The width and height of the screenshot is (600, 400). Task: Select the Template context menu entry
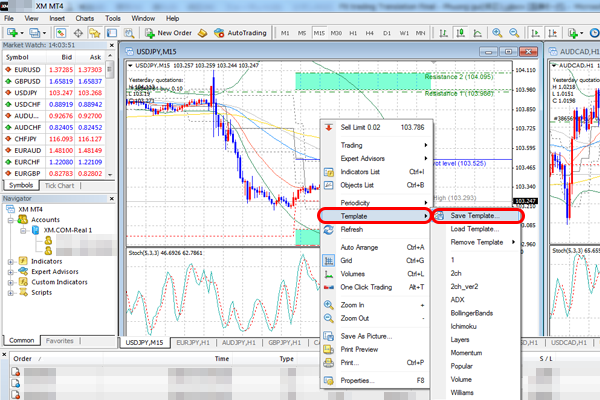point(375,216)
